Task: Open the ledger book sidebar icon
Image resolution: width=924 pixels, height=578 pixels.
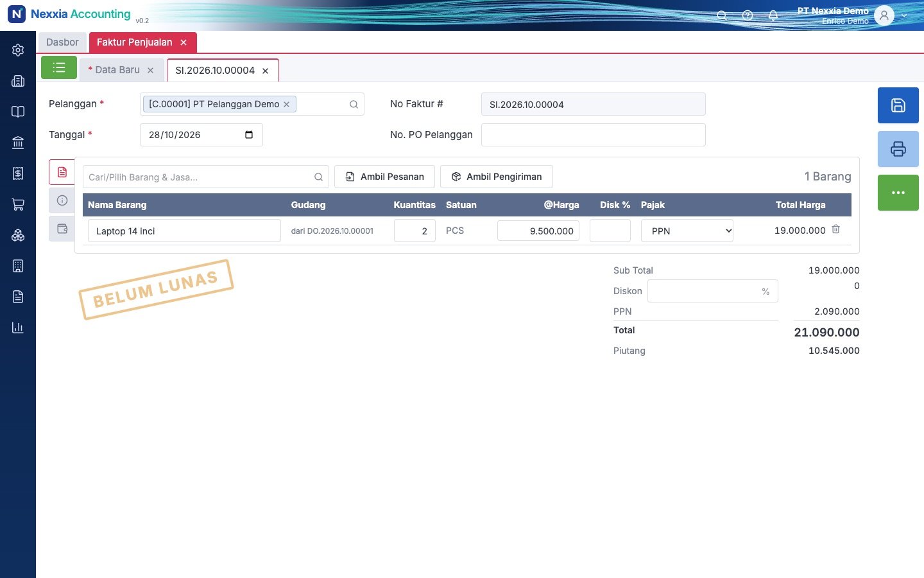Action: click(18, 112)
